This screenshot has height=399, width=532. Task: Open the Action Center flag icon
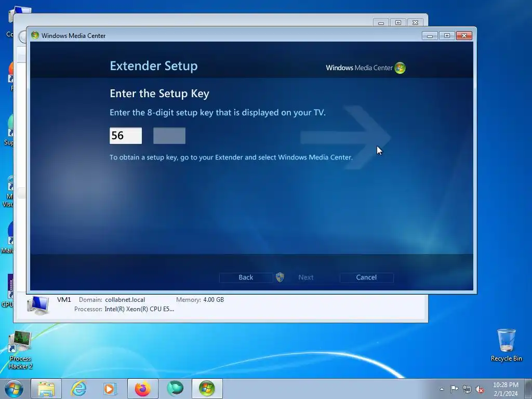pos(454,389)
